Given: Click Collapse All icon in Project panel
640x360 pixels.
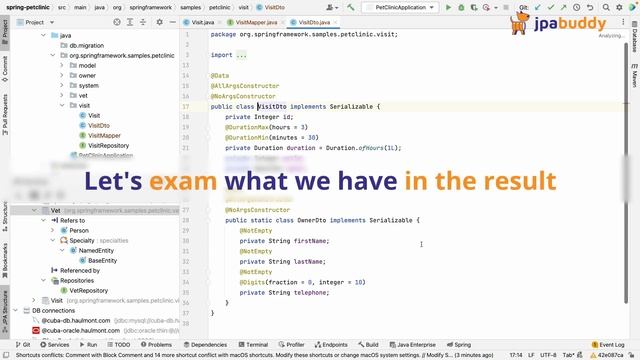Looking at the screenshot, I should (x=143, y=22).
